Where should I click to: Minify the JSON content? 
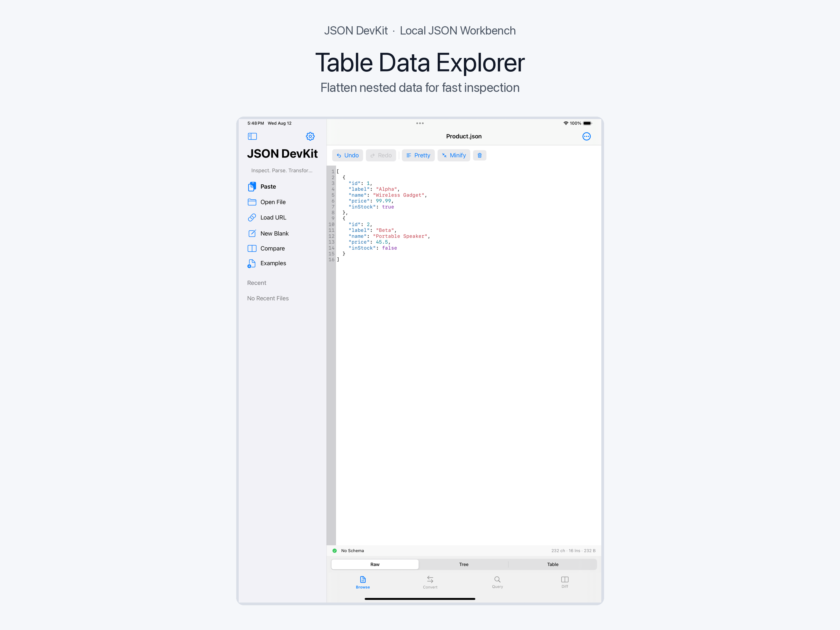point(454,155)
